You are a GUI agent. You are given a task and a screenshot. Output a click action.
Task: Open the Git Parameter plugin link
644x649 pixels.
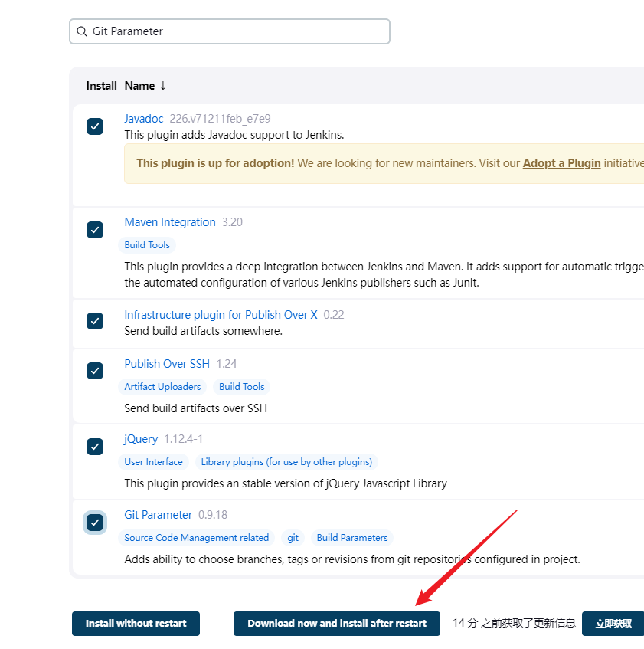[x=158, y=515]
